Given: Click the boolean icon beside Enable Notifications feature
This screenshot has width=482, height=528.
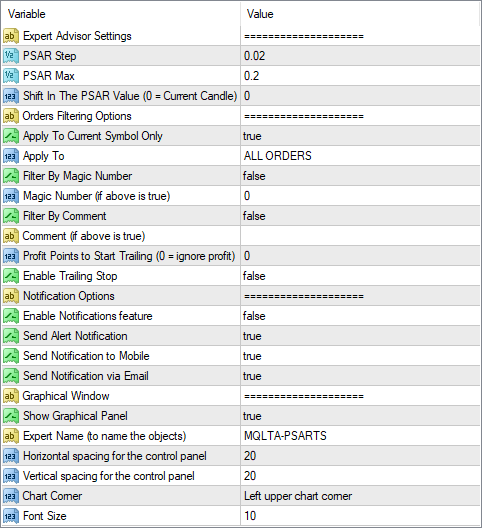Looking at the screenshot, I should pyautogui.click(x=11, y=316).
